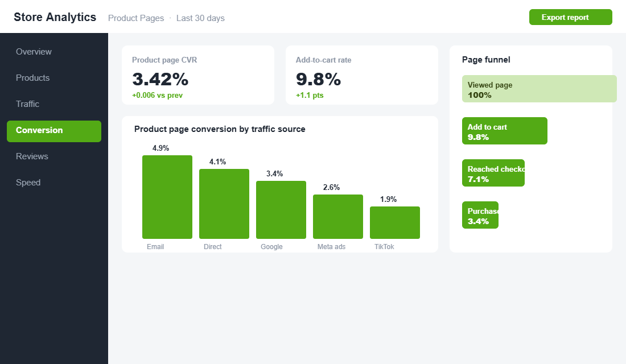Click the Meta ads bar in chart
The height and width of the screenshot is (364, 626).
[x=338, y=217]
